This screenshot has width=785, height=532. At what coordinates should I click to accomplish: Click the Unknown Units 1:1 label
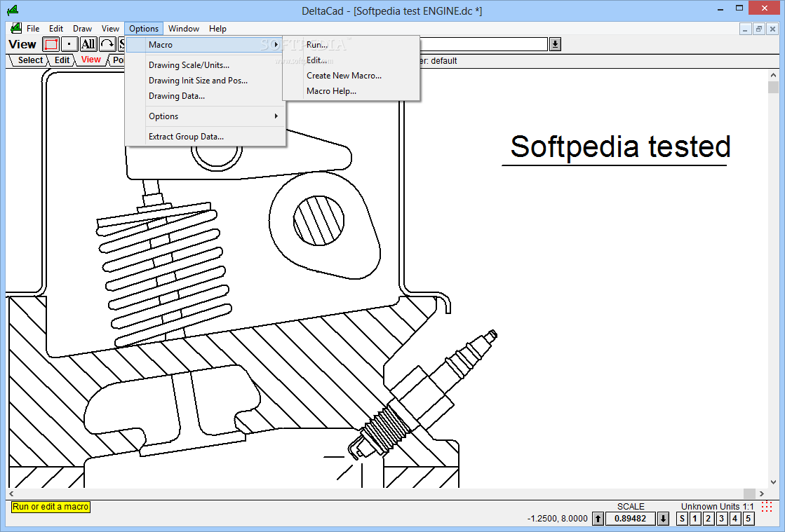[x=717, y=507]
